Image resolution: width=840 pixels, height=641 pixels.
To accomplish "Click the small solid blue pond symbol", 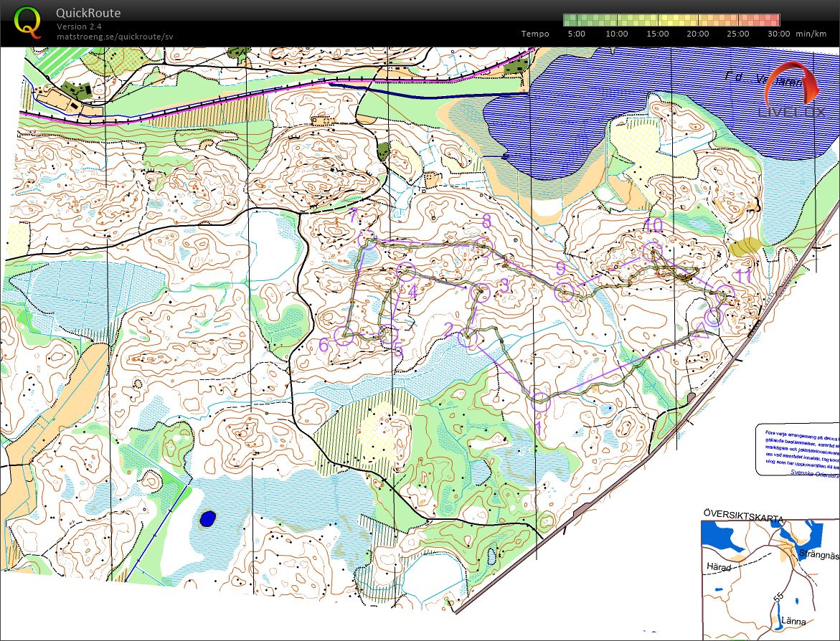I will click(x=207, y=518).
